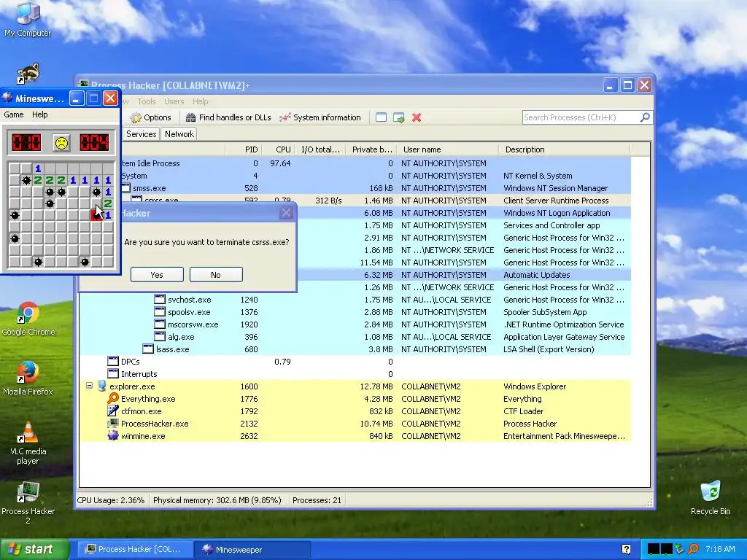
Task: Open Google Chrome desktop shortcut
Action: (28, 319)
